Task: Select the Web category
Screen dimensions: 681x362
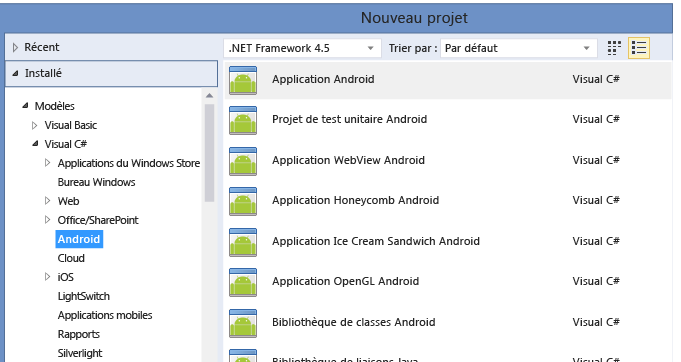Action: pyautogui.click(x=69, y=201)
